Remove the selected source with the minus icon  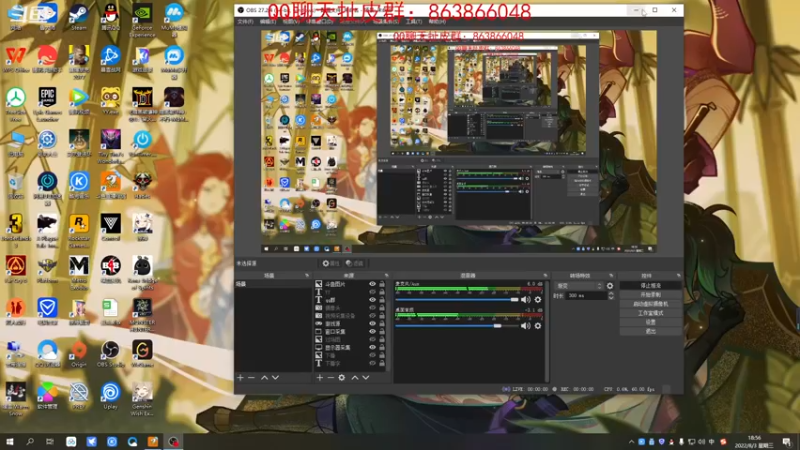coord(330,378)
